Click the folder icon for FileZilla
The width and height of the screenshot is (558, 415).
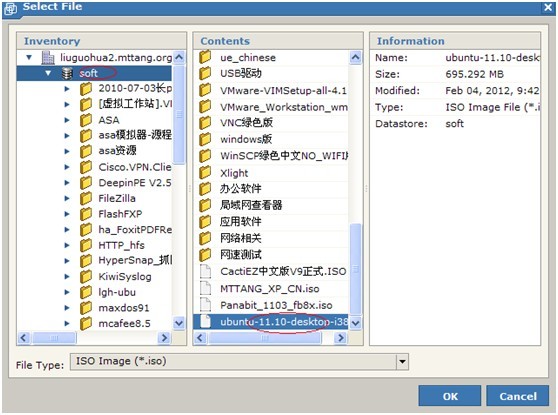(x=86, y=199)
